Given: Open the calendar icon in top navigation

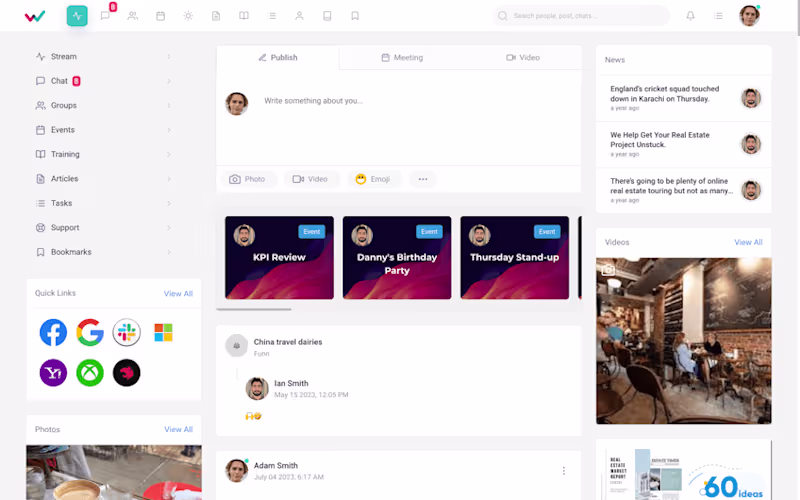Looking at the screenshot, I should pyautogui.click(x=160, y=16).
